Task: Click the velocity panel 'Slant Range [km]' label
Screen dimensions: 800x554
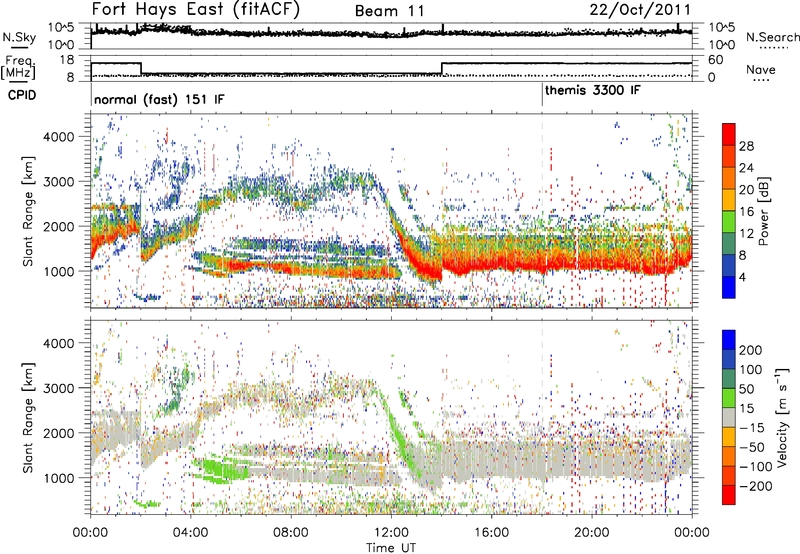Action: (28, 418)
